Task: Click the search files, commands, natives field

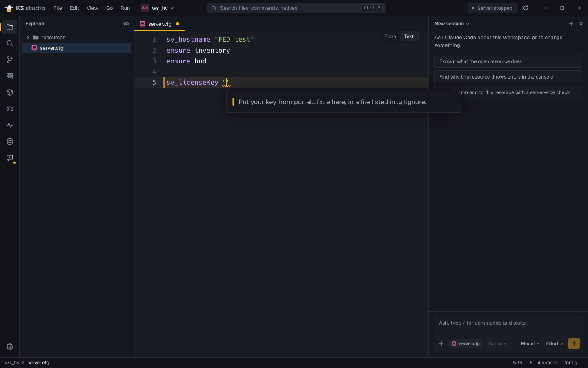Action: [296, 8]
